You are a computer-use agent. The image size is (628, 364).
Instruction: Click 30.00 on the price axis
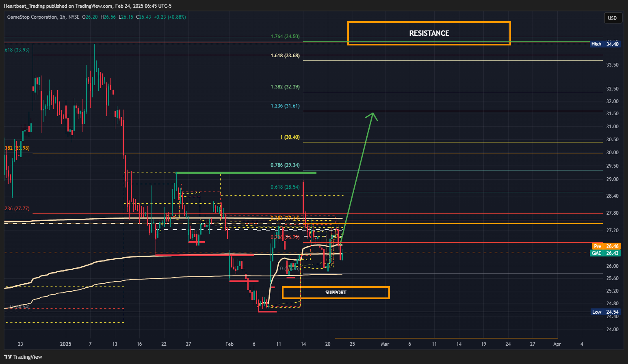coord(612,153)
